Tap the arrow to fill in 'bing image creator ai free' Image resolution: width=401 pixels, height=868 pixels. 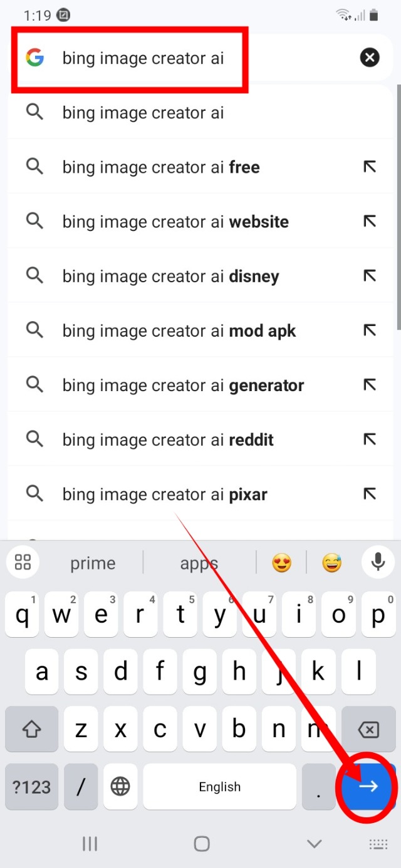click(x=370, y=167)
